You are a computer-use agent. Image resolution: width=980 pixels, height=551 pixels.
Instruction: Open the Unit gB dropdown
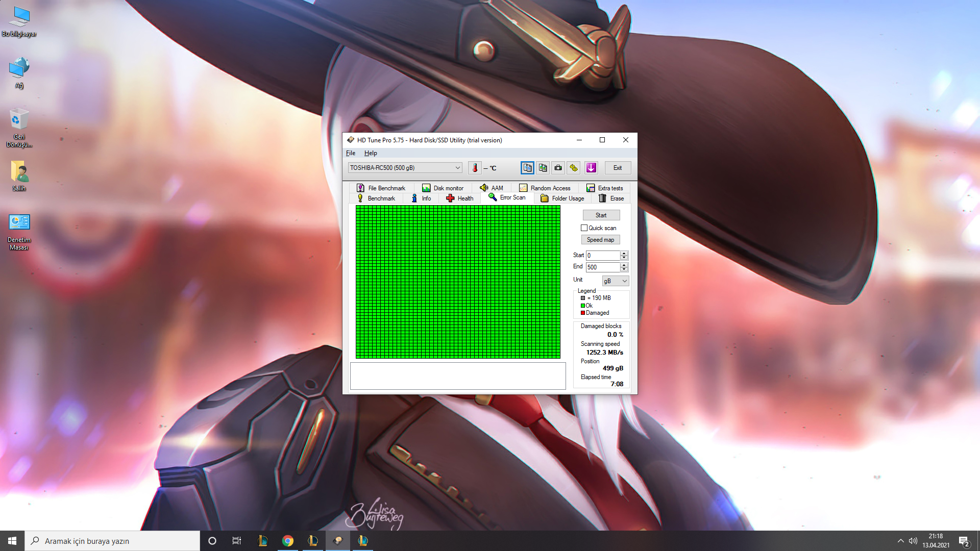(616, 281)
